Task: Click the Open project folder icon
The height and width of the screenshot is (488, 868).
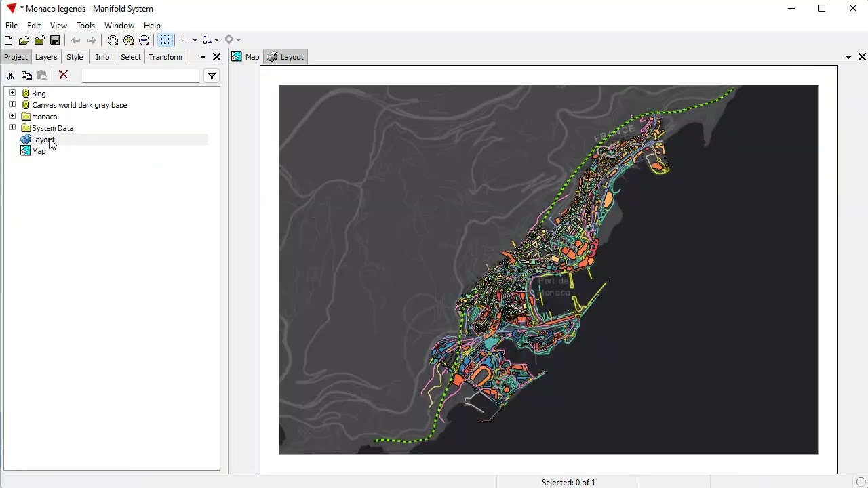Action: (24, 41)
